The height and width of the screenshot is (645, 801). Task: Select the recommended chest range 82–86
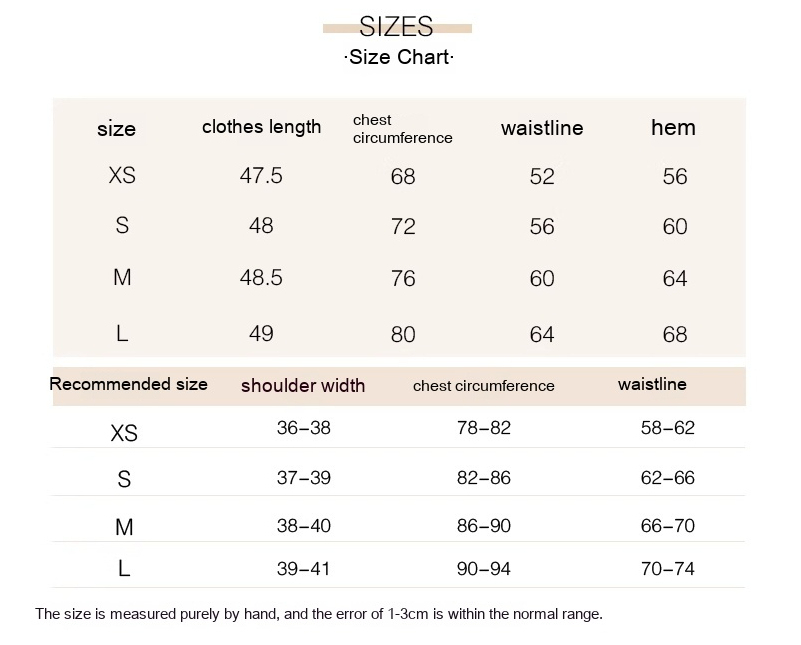click(x=483, y=478)
